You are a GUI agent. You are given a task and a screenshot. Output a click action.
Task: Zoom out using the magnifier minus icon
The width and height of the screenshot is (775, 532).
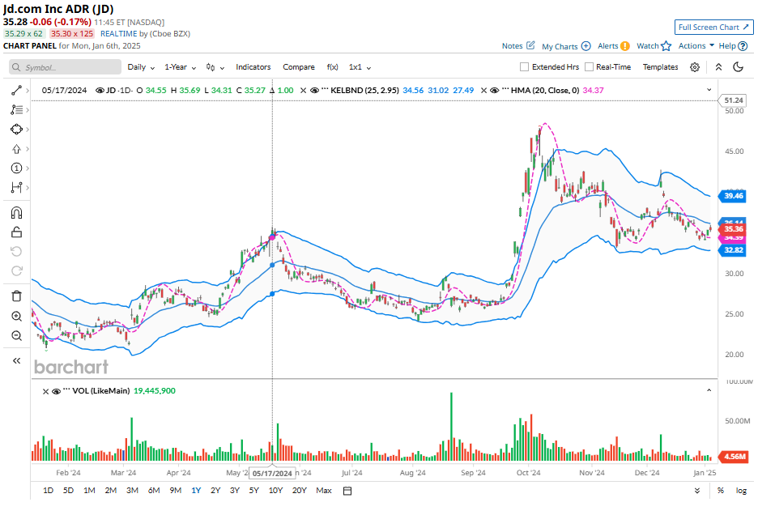coord(16,337)
